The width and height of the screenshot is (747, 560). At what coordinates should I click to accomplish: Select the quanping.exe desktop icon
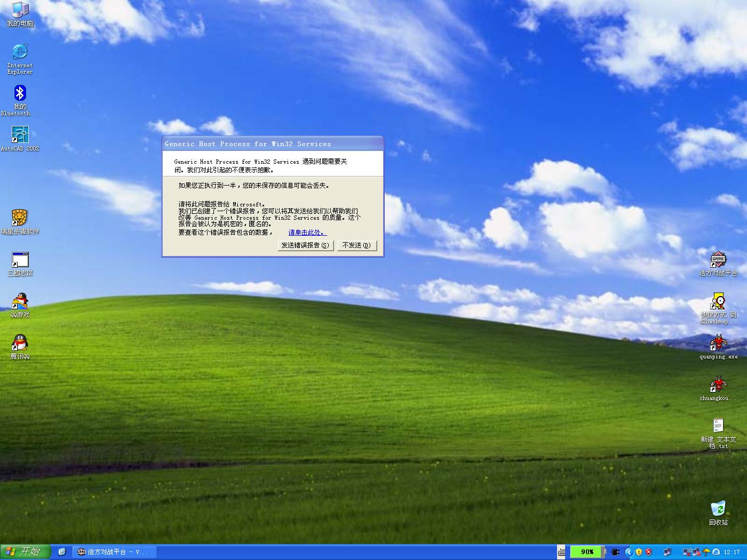(718, 347)
